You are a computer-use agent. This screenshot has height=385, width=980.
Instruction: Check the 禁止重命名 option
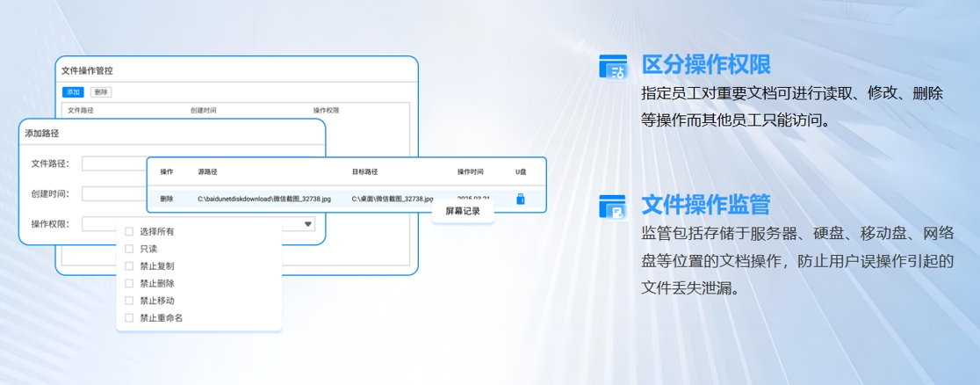point(129,318)
